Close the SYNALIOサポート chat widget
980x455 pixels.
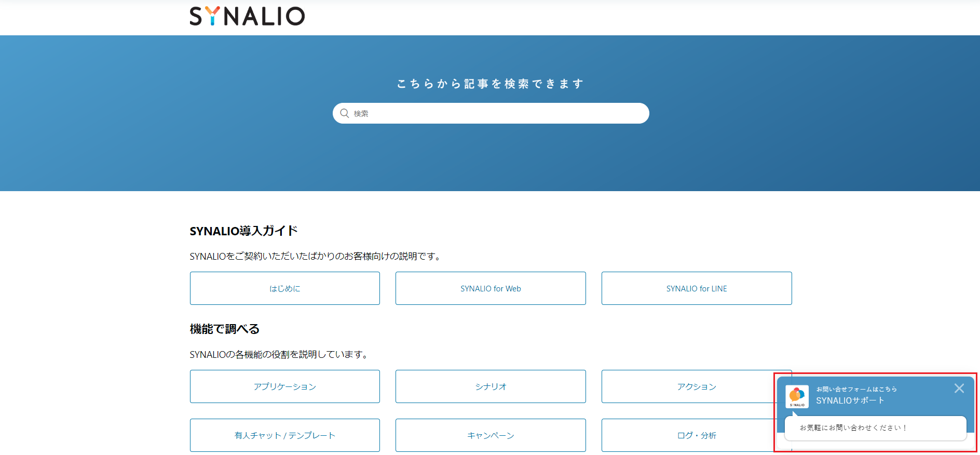(x=959, y=389)
